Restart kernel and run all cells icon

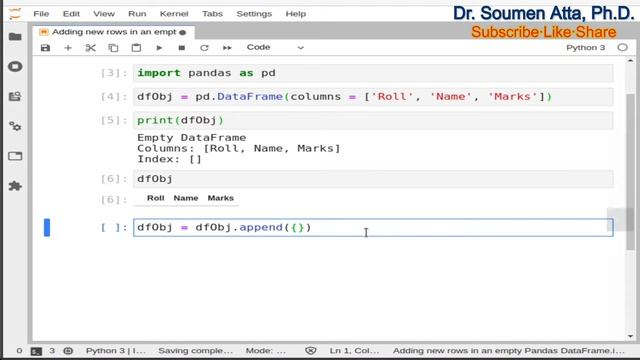coord(227,48)
